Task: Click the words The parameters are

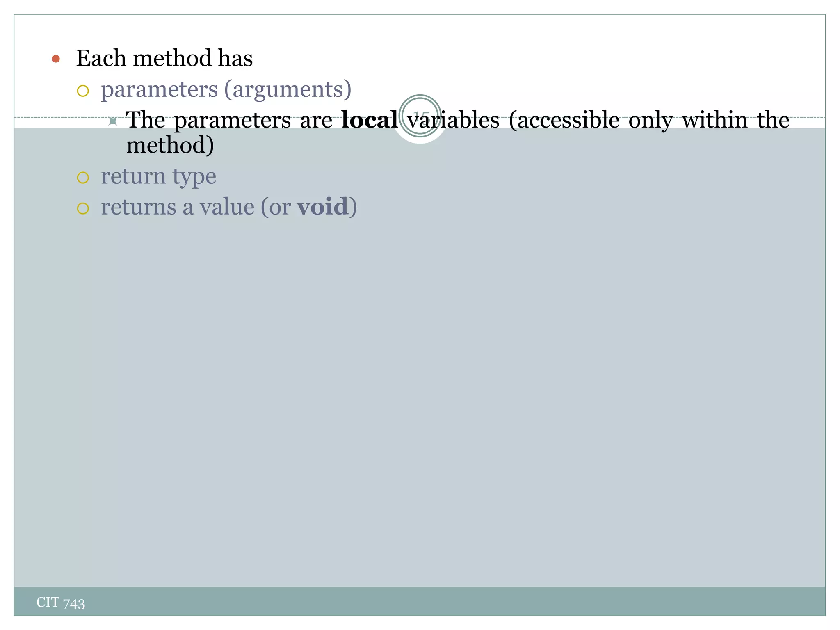Action: pyautogui.click(x=229, y=120)
